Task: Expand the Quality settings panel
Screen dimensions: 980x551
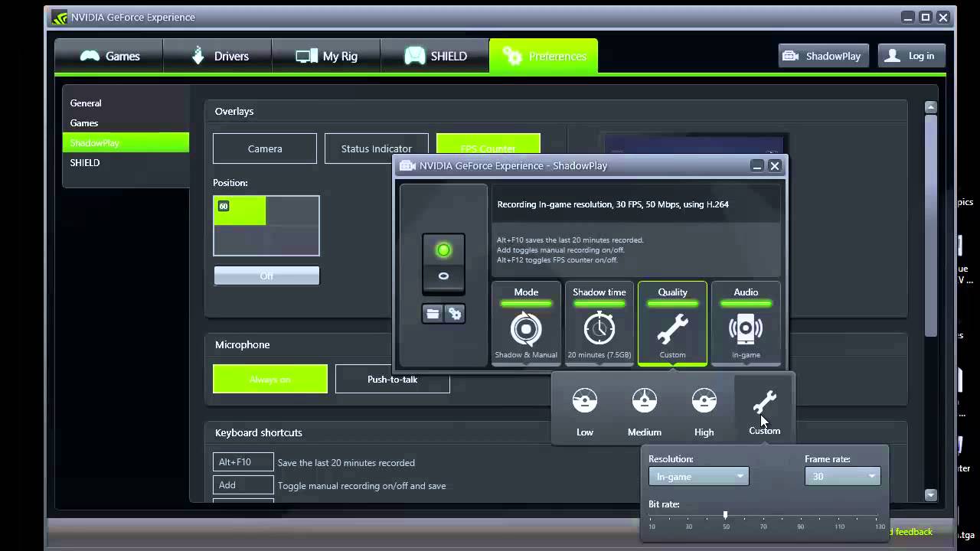Action: 672,323
